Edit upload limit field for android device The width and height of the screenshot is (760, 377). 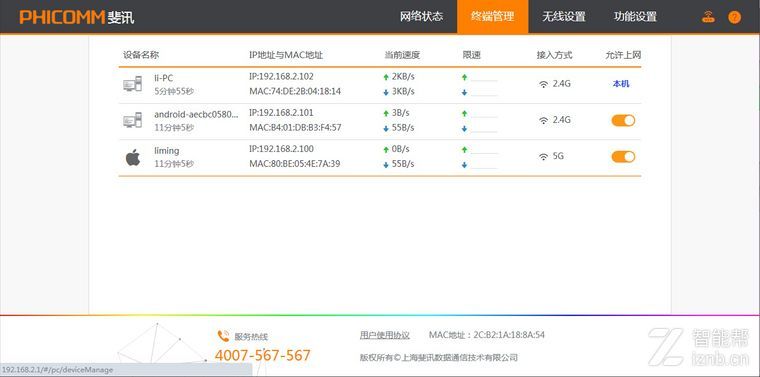coord(484,113)
